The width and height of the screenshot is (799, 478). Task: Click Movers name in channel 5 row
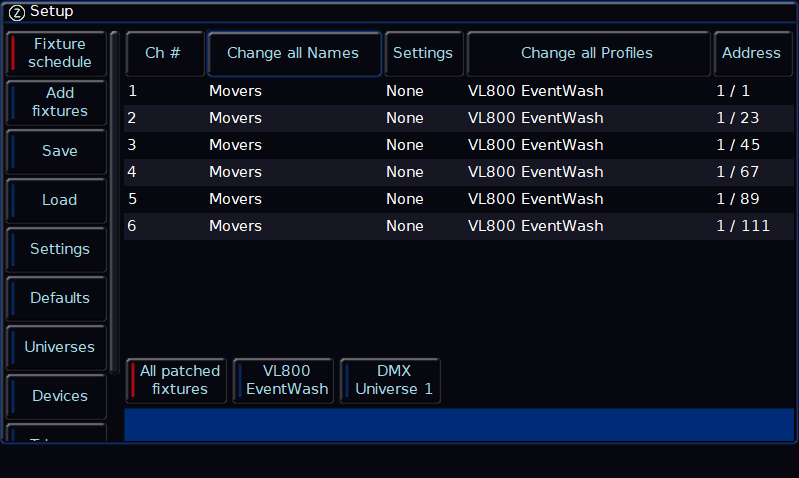click(235, 199)
